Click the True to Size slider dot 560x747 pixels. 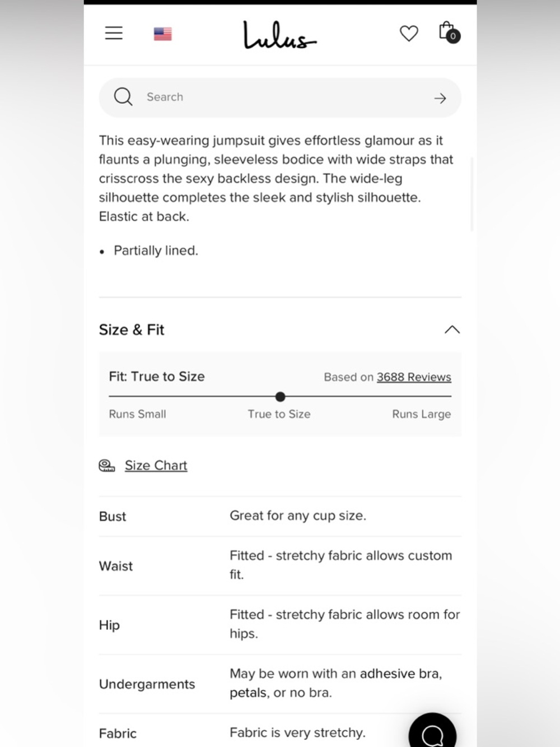click(x=281, y=397)
